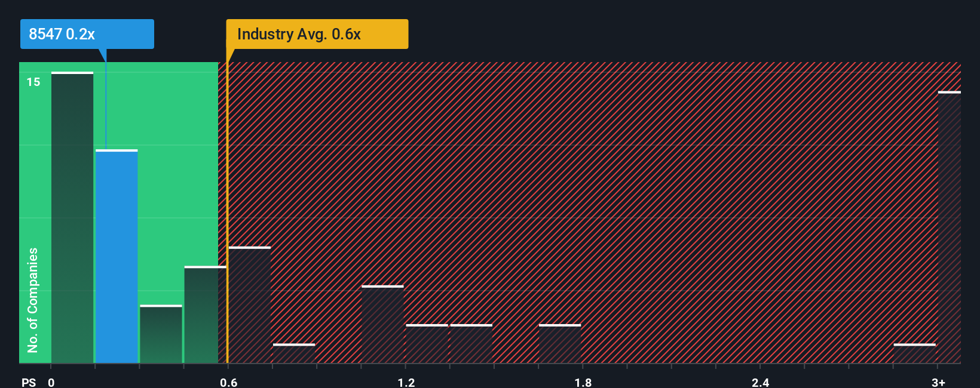
Task: Click the No. of Companies axis title
Action: tap(32, 300)
